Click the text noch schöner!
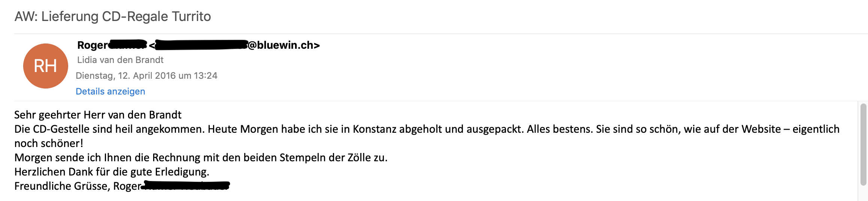The width and height of the screenshot is (868, 201). (49, 143)
